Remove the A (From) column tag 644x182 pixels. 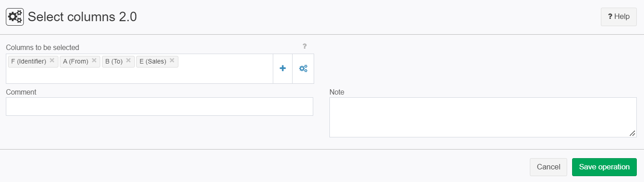[x=94, y=60]
